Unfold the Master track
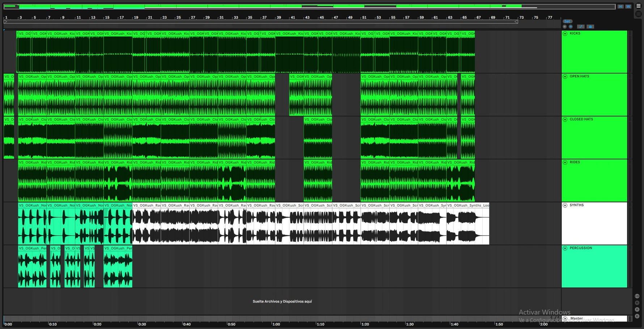644x329 pixels. (x=565, y=319)
